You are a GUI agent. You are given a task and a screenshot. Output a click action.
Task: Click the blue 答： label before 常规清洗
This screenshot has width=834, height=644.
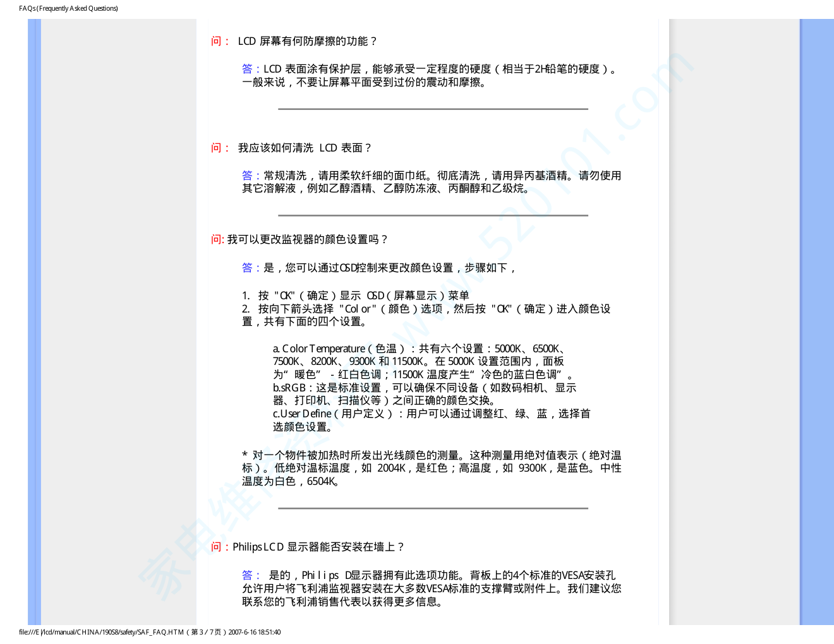pyautogui.click(x=251, y=176)
